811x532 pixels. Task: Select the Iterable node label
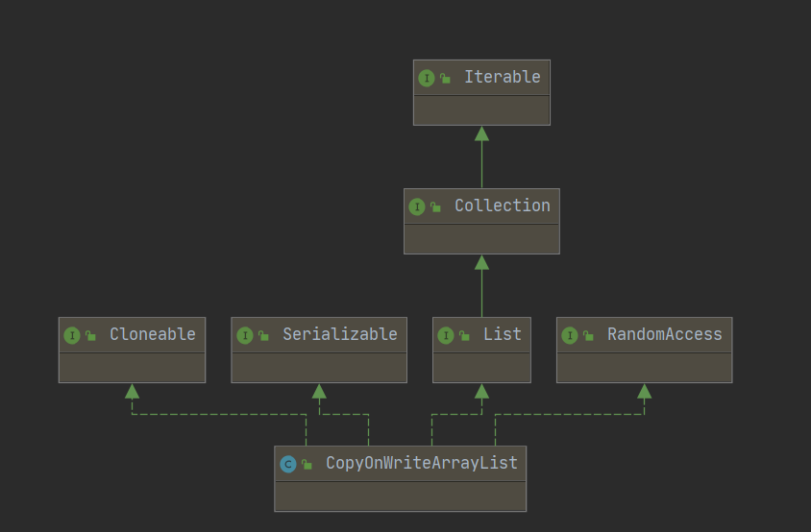tap(502, 77)
